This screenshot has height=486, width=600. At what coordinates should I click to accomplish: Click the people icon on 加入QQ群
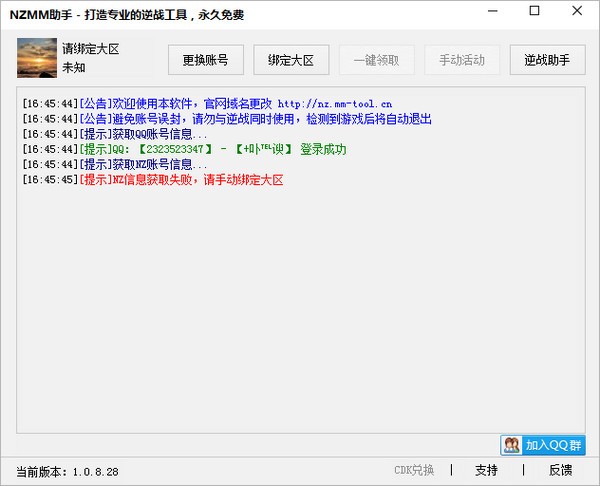pos(511,445)
